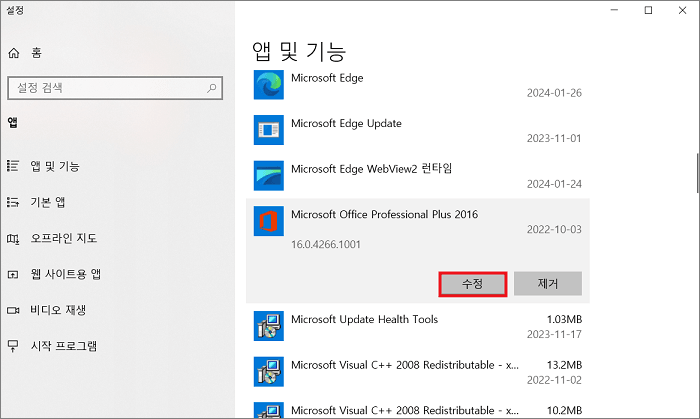The width and height of the screenshot is (700, 419).
Task: Click the date 2023-11-01 for Edge Update
Action: pyautogui.click(x=554, y=138)
